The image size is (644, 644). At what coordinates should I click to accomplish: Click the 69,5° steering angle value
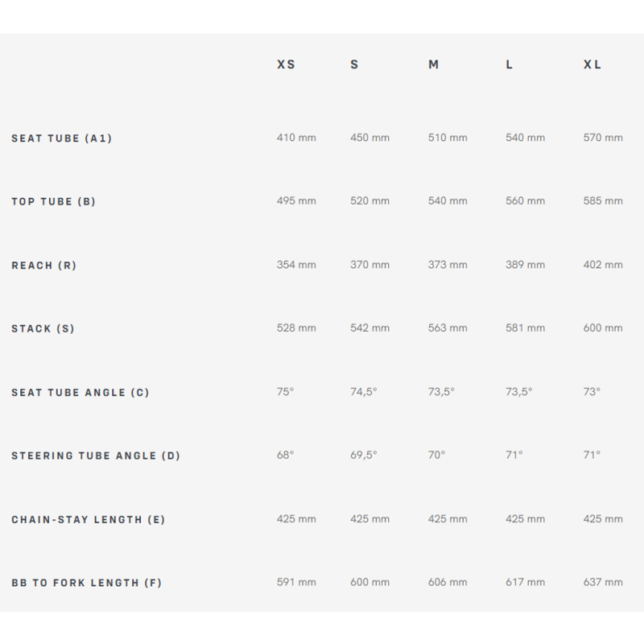pos(363,456)
